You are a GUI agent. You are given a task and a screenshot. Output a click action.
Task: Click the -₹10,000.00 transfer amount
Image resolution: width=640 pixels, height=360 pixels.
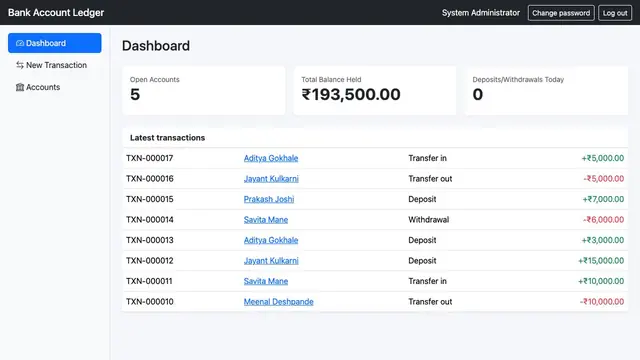point(602,302)
